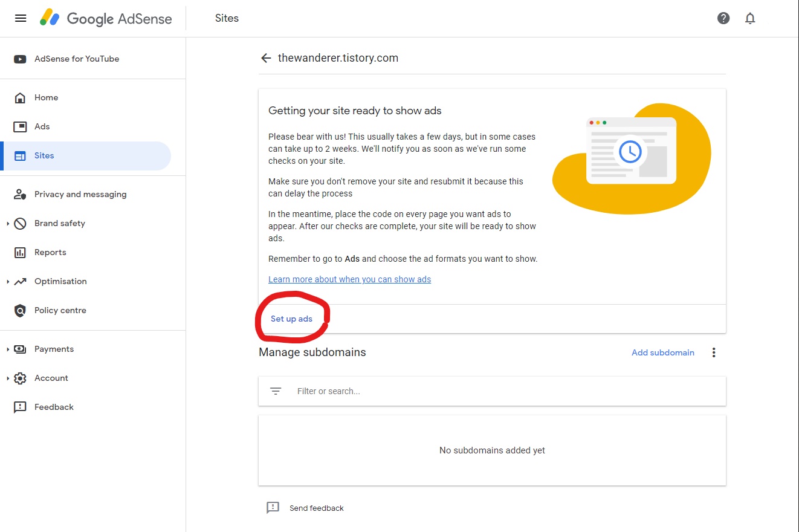Click the YouTube icon in sidebar
The height and width of the screenshot is (532, 799).
[x=20, y=59]
